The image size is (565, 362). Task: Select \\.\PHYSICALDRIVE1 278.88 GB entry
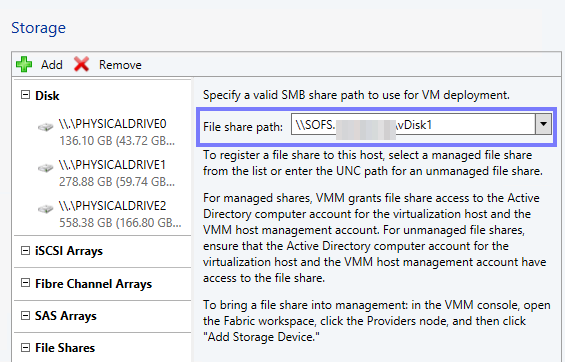[117, 173]
